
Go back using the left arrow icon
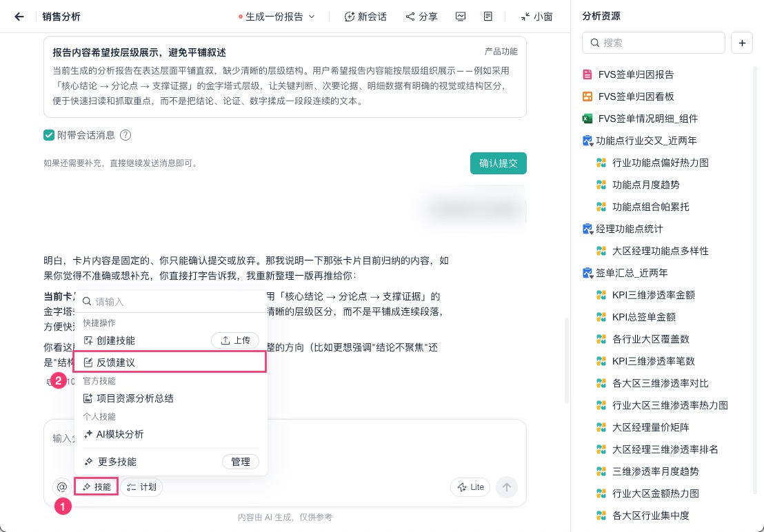[x=19, y=17]
